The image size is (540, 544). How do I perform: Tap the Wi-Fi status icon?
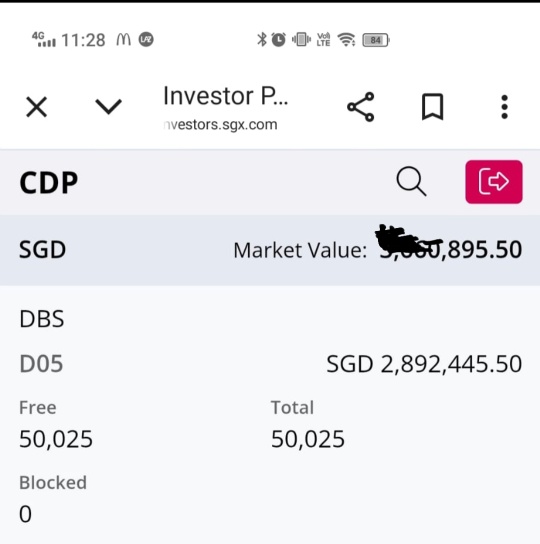(346, 40)
